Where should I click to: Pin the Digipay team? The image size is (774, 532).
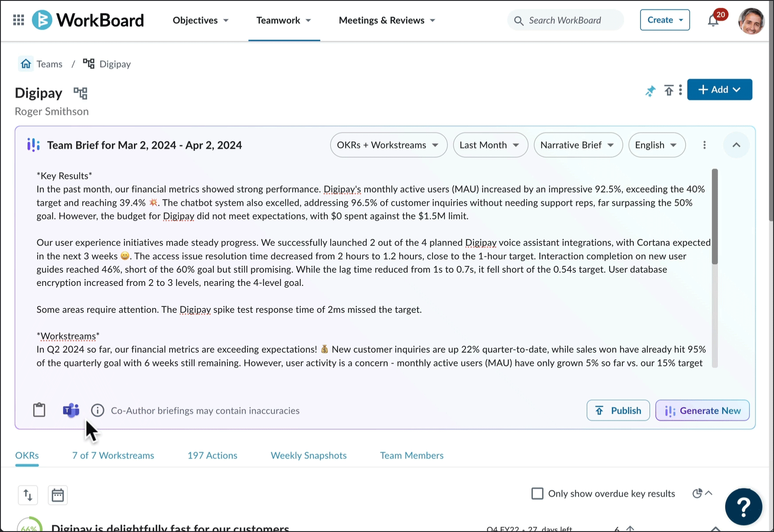pyautogui.click(x=650, y=91)
